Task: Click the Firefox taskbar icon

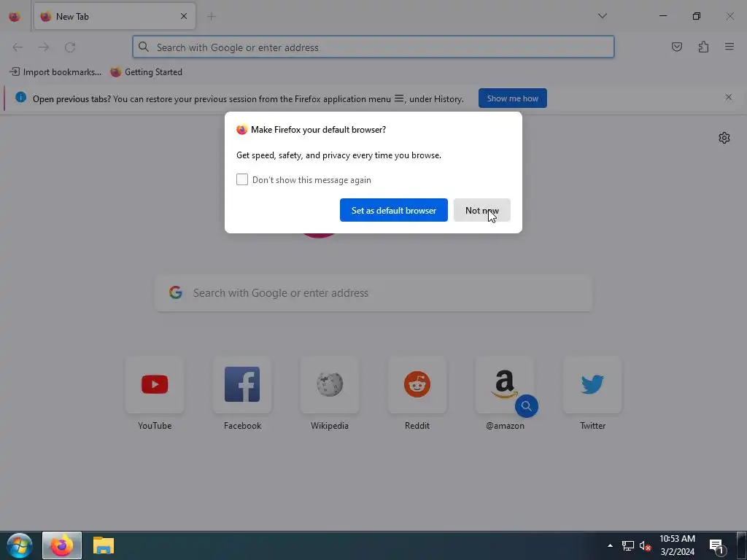Action: pos(62,545)
